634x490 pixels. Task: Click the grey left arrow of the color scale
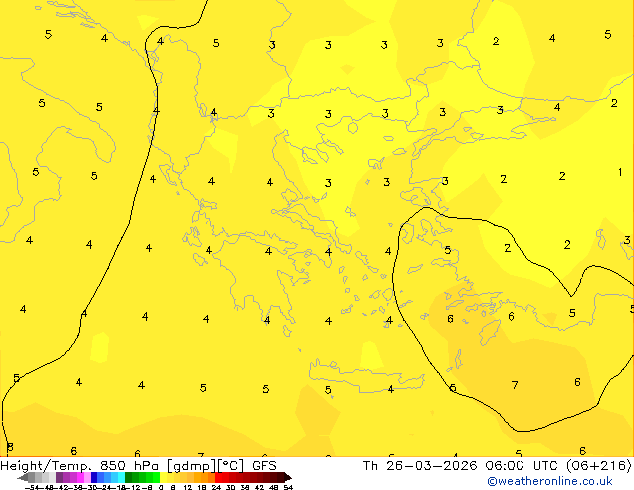23,477
